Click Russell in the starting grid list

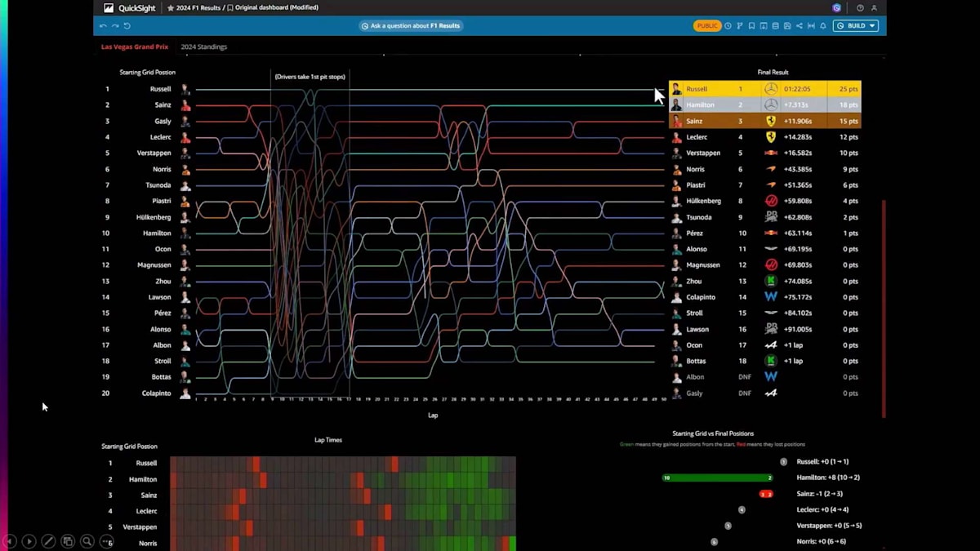pyautogui.click(x=160, y=89)
